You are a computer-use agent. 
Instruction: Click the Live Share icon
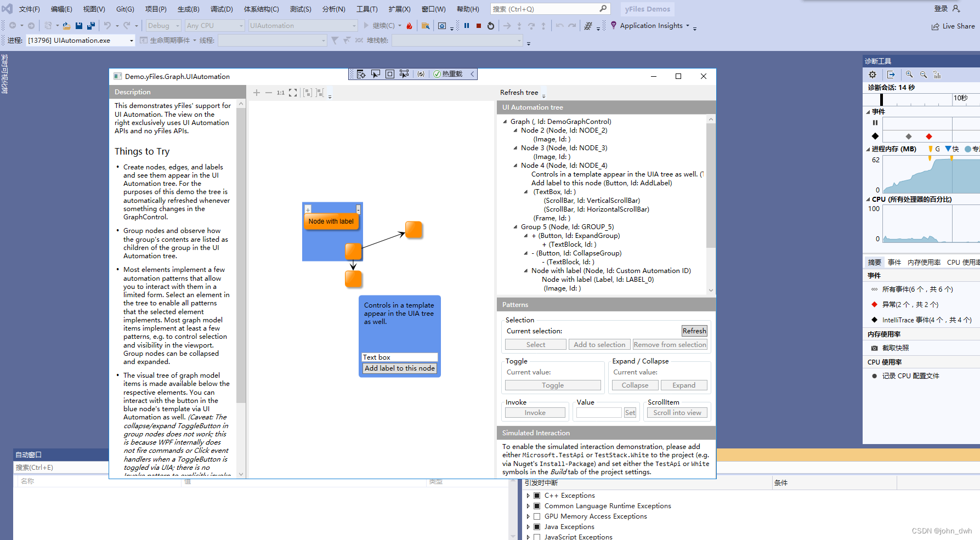[936, 26]
